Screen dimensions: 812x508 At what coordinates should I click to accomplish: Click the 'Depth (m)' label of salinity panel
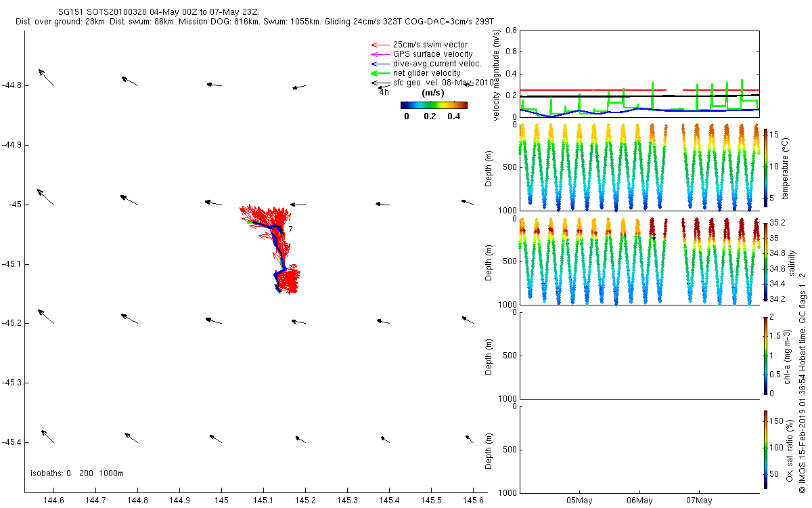(489, 261)
